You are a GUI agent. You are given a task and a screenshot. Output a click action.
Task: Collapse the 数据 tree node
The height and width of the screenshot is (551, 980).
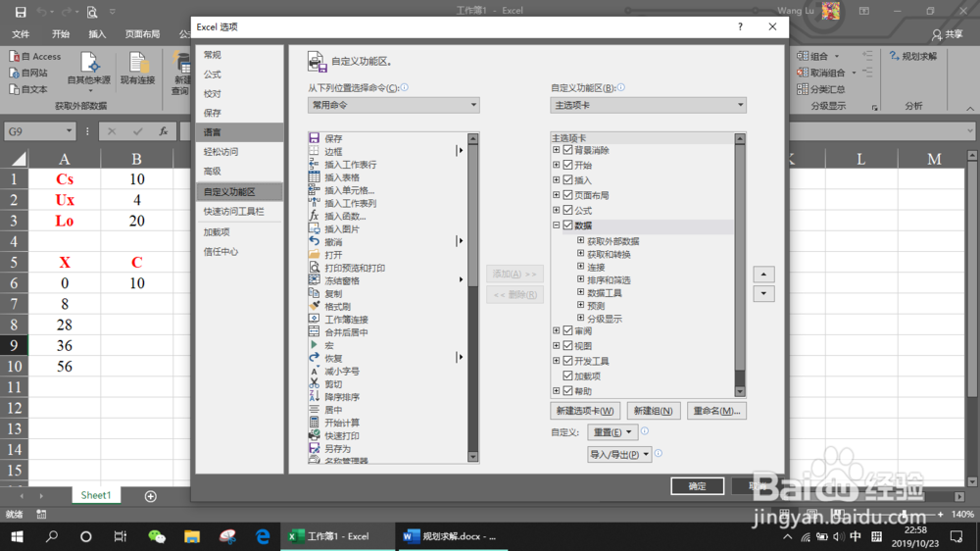557,225
